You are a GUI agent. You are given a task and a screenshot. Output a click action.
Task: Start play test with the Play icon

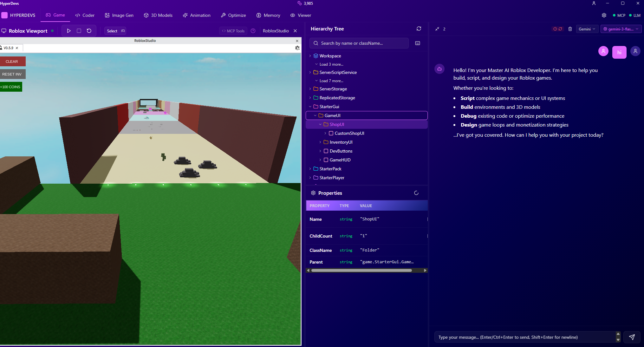click(x=69, y=31)
